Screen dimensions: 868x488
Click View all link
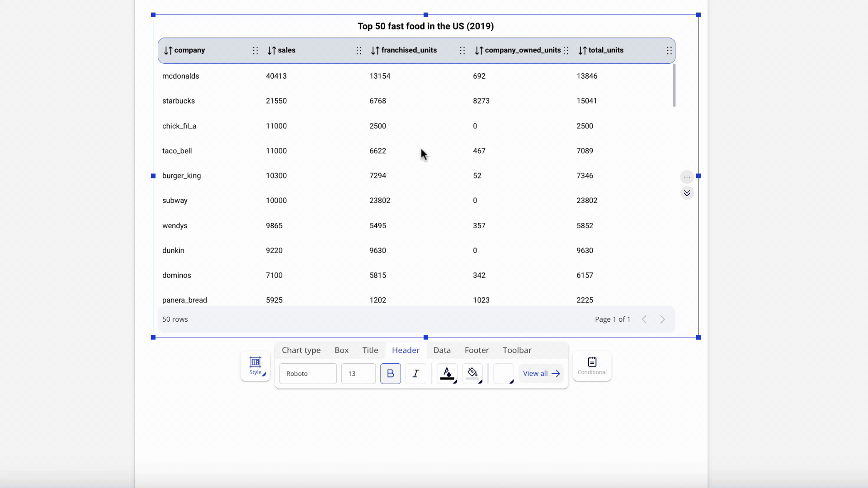(541, 374)
